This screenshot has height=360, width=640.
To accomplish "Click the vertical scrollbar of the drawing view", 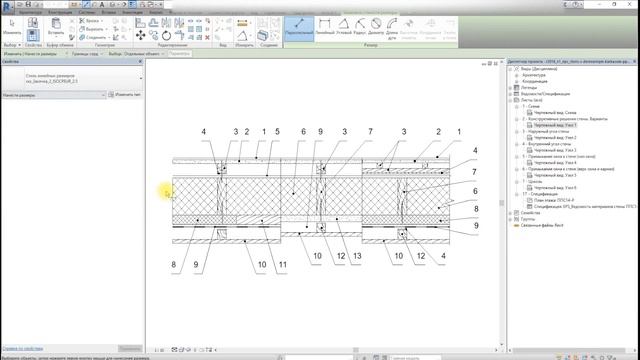I will coord(502,202).
